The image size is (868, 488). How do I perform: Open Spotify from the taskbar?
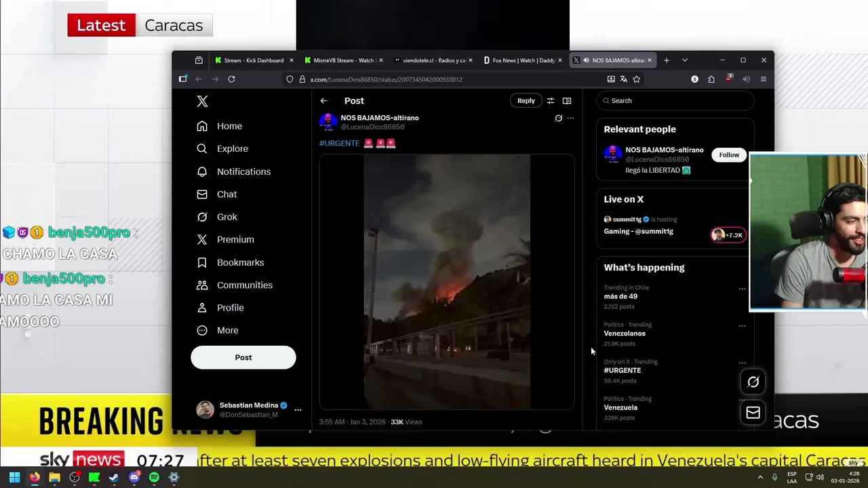tap(154, 477)
